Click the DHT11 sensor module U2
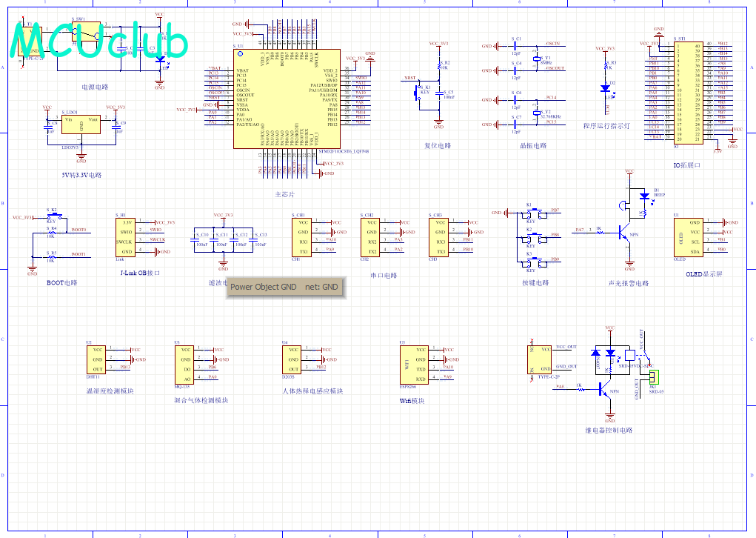The image size is (756, 538). click(96, 359)
